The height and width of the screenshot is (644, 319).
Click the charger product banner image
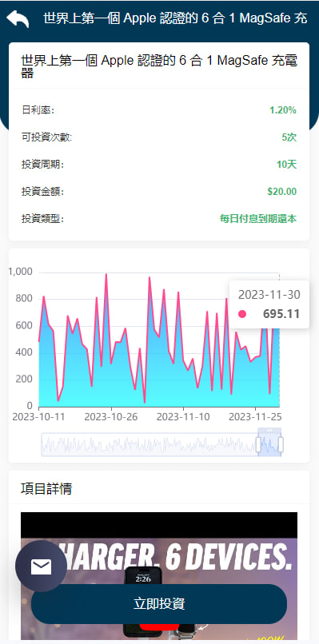coord(159,576)
